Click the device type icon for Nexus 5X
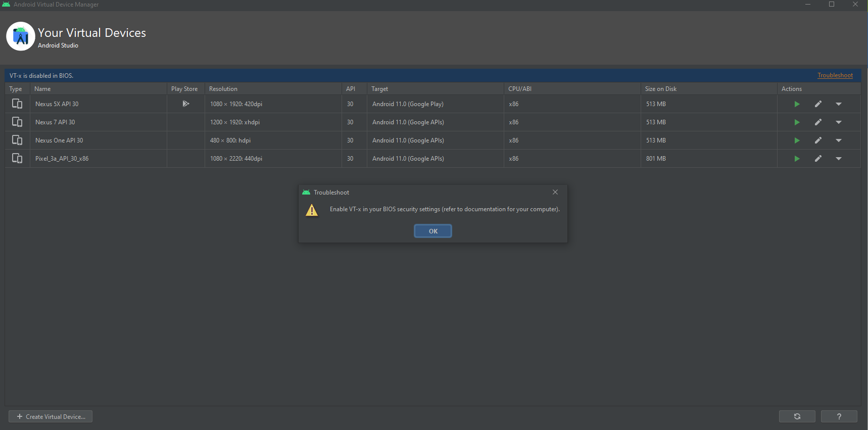868x430 pixels. [x=17, y=104]
